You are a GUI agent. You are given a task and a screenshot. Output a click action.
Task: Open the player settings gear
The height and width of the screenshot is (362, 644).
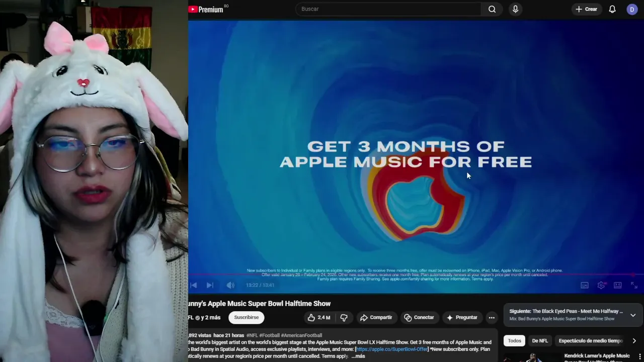point(601,285)
